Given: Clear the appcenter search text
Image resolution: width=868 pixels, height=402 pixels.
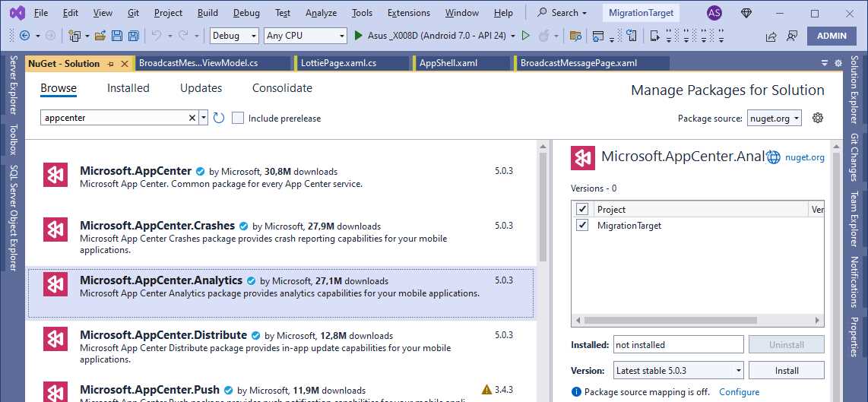Looking at the screenshot, I should [x=192, y=117].
